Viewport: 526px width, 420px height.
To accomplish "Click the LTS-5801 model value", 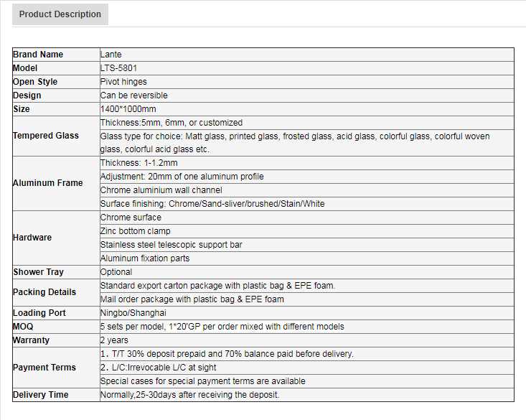I will [x=118, y=68].
